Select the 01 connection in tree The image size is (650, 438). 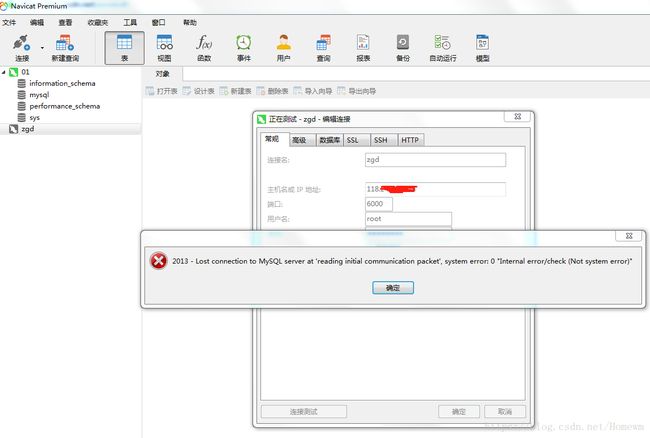click(25, 72)
